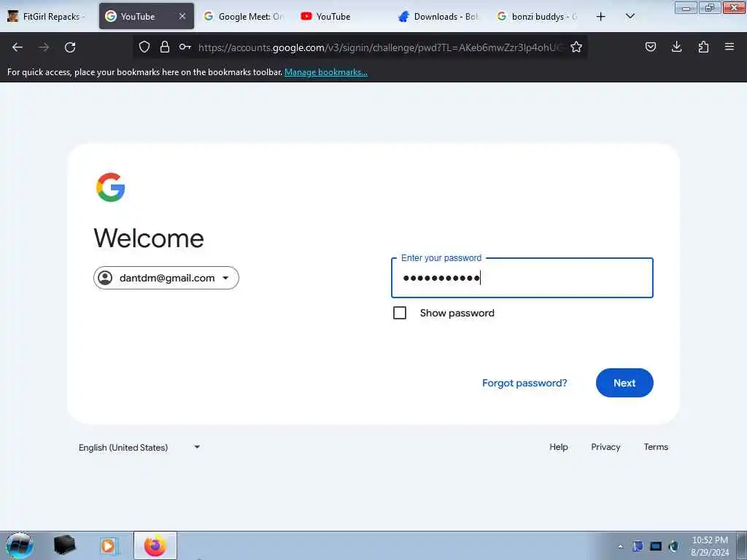This screenshot has width=747, height=560.
Task: Click the Forgot password? link
Action: pyautogui.click(x=525, y=383)
